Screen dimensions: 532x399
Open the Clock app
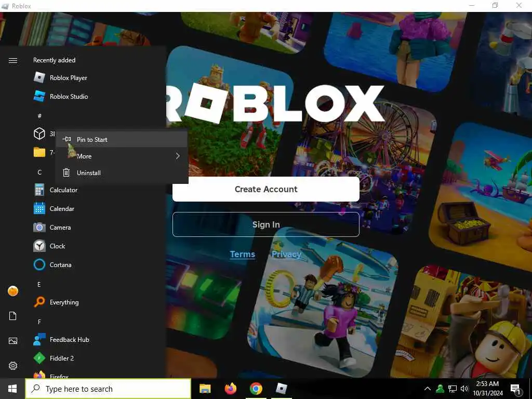49,246
